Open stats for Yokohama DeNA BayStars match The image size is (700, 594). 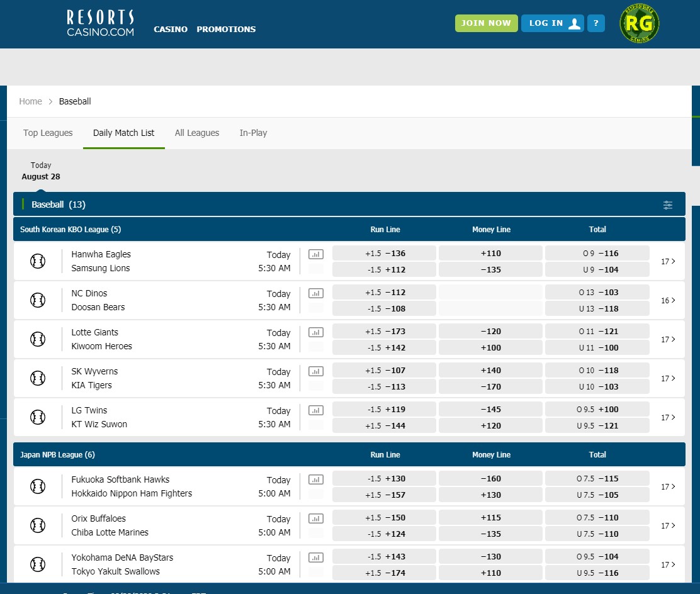pyautogui.click(x=316, y=558)
